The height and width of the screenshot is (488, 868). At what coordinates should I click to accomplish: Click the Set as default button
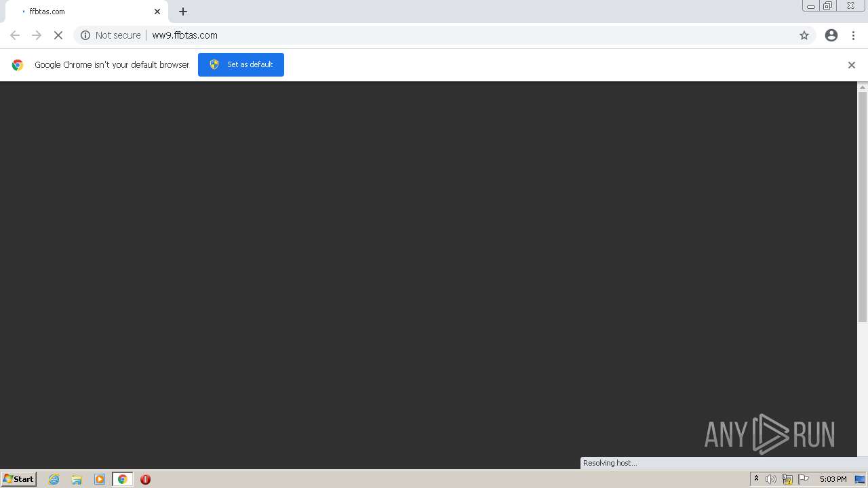[x=241, y=64]
